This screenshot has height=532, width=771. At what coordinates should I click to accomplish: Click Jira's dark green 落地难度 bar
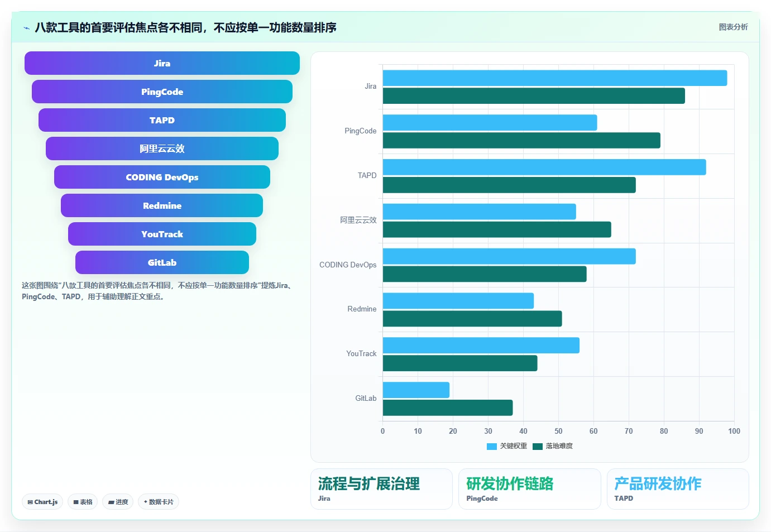[534, 96]
